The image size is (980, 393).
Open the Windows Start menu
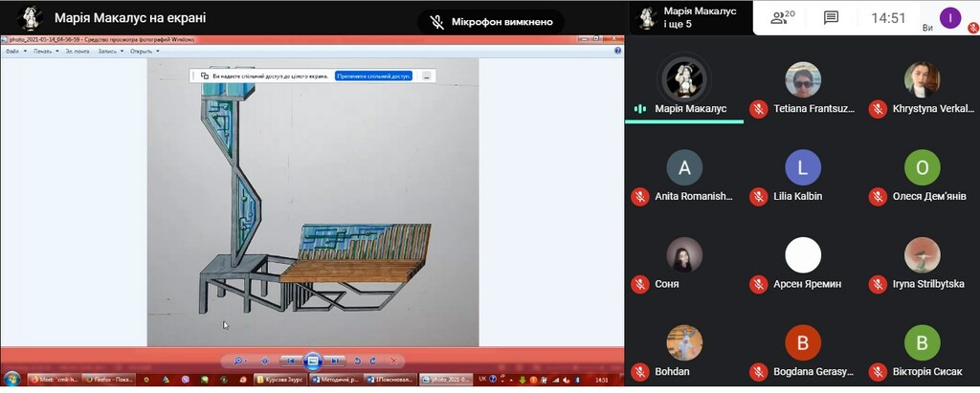(11, 380)
